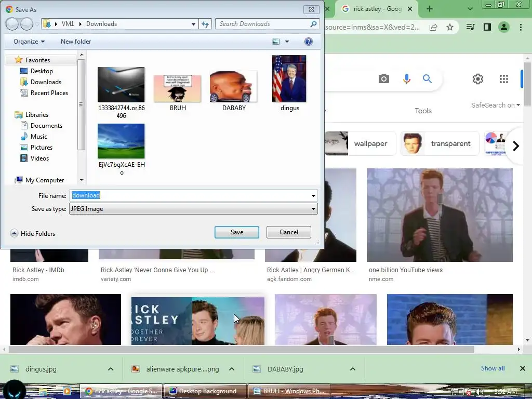Select the 1333842744.or.86496 image file

click(121, 92)
